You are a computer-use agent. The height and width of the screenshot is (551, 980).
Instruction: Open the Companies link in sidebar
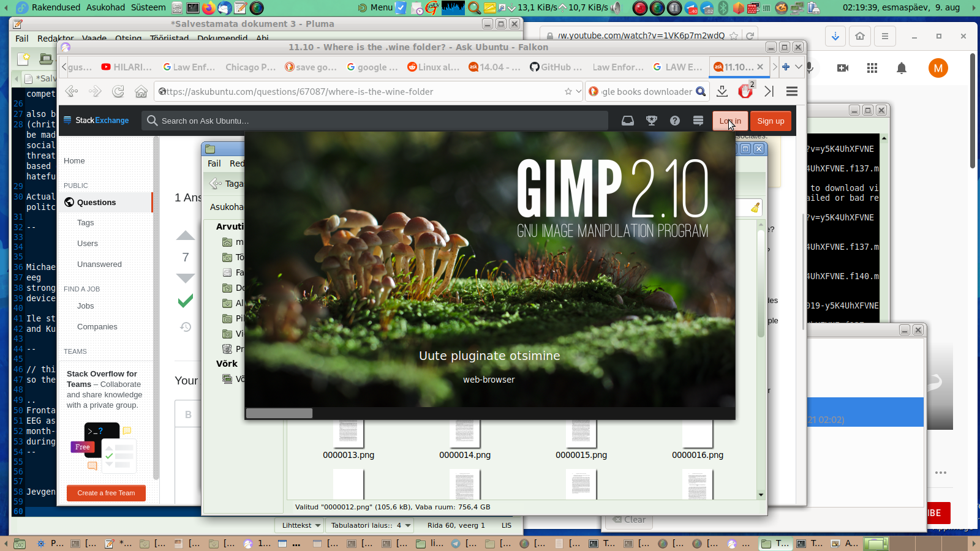[97, 327]
